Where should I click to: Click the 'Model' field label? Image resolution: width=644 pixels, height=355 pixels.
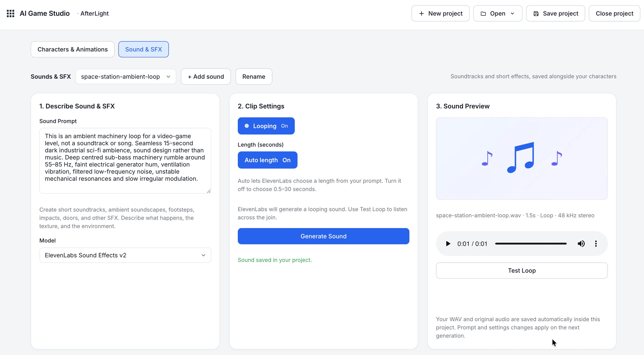(x=48, y=240)
